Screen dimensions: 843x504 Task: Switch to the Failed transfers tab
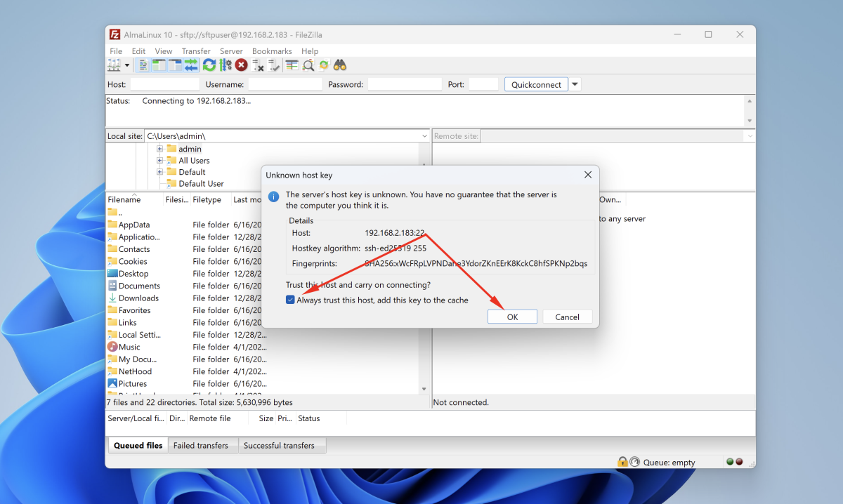pos(201,445)
